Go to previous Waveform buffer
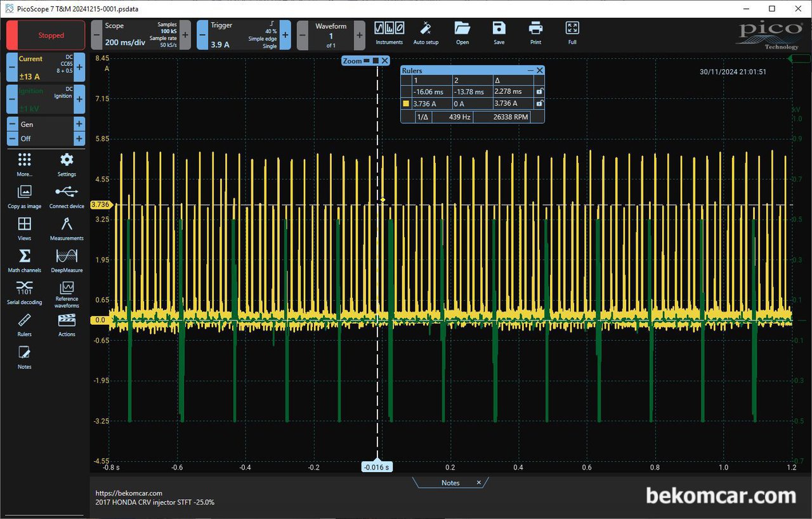812x519 pixels. point(303,35)
